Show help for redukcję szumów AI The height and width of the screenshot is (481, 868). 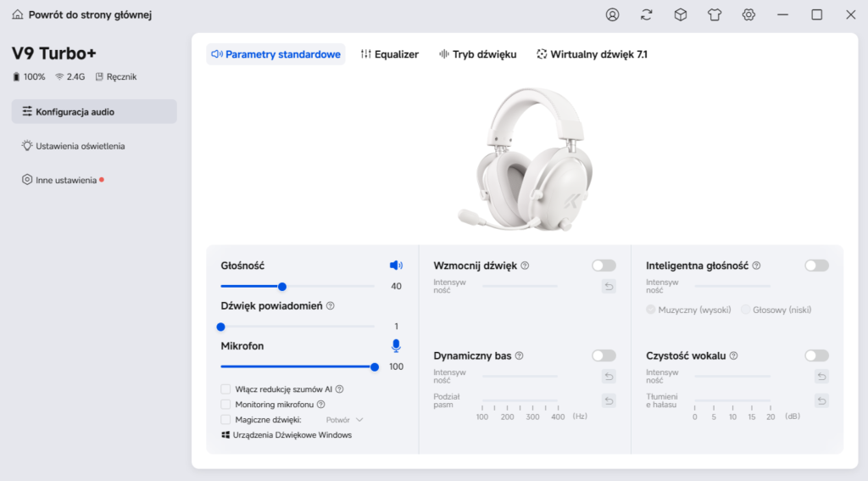click(x=339, y=389)
